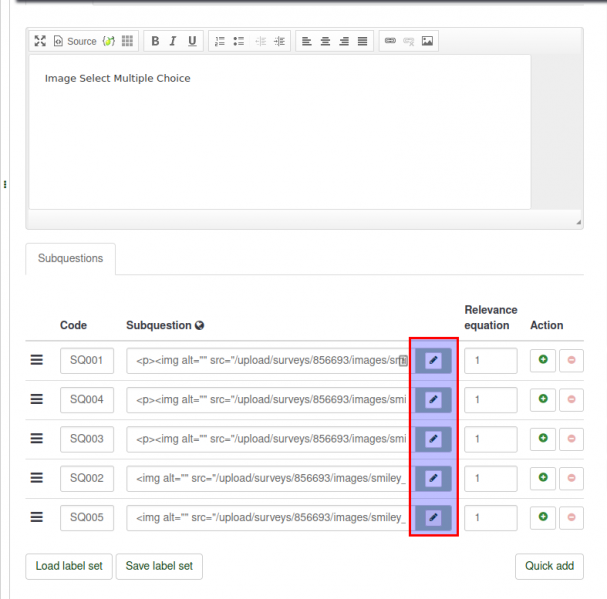Toggle italic formatting in the editor
Image resolution: width=607 pixels, height=599 pixels.
pyautogui.click(x=173, y=41)
